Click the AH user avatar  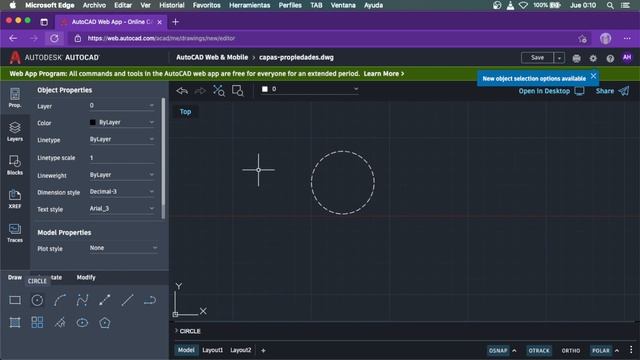coord(627,58)
